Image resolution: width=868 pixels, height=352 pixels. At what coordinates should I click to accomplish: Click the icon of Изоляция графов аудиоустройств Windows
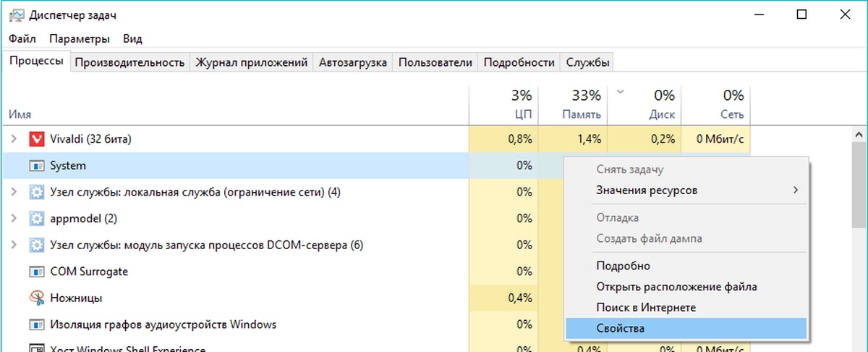(36, 324)
